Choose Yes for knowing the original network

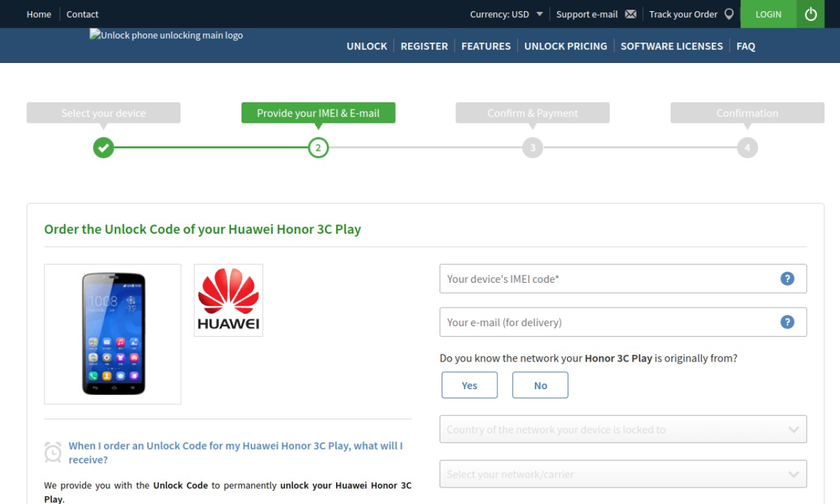click(x=469, y=385)
